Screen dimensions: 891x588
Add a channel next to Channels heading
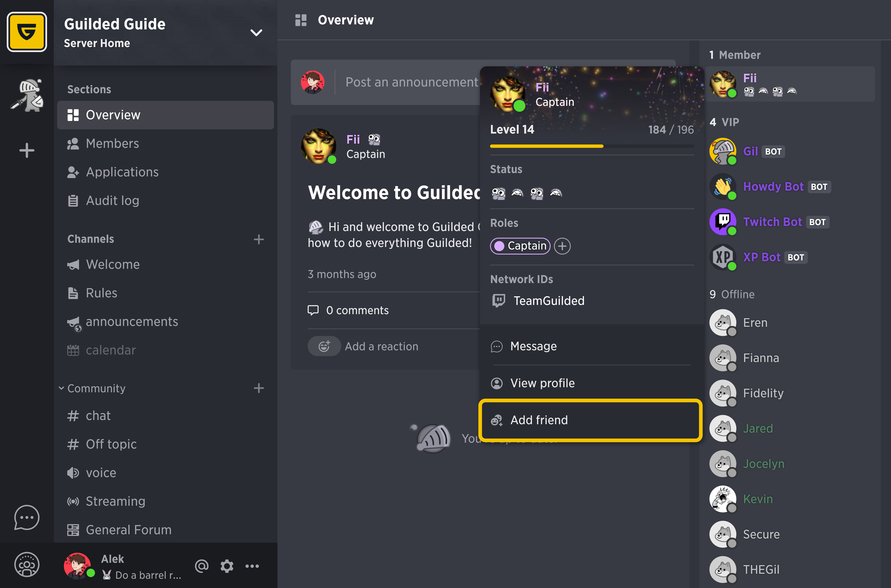point(259,239)
